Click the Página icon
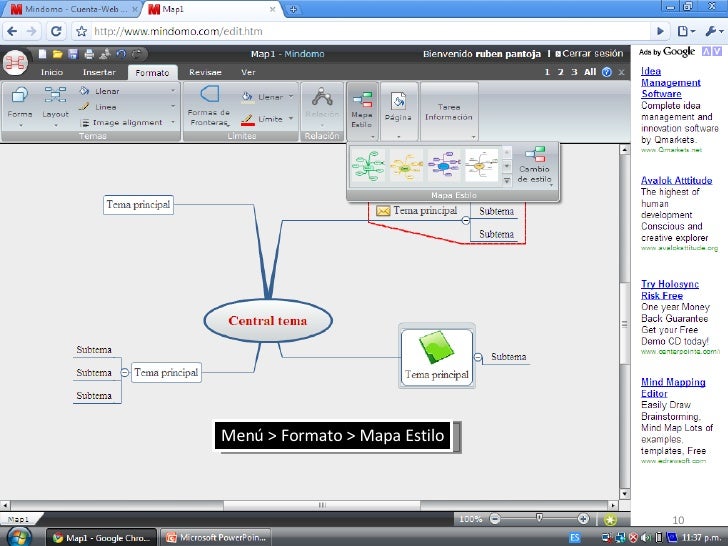 (398, 101)
